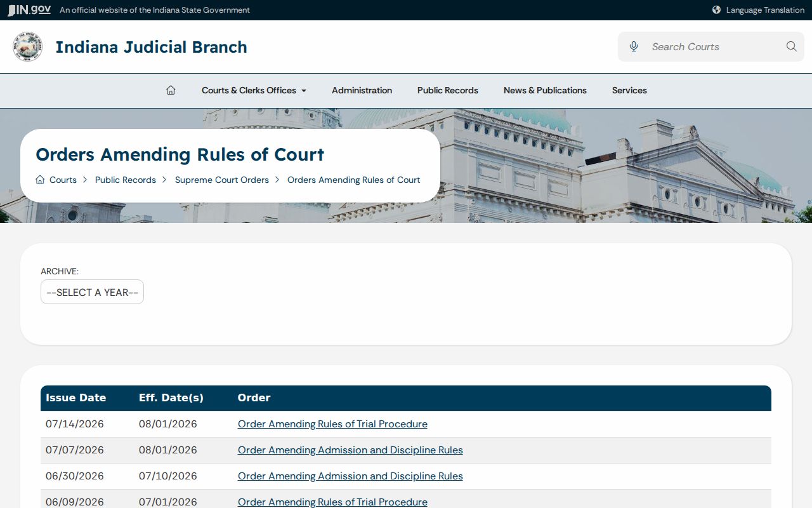Open the archive Select a Year dropdown
This screenshot has width=812, height=508.
[x=92, y=292]
